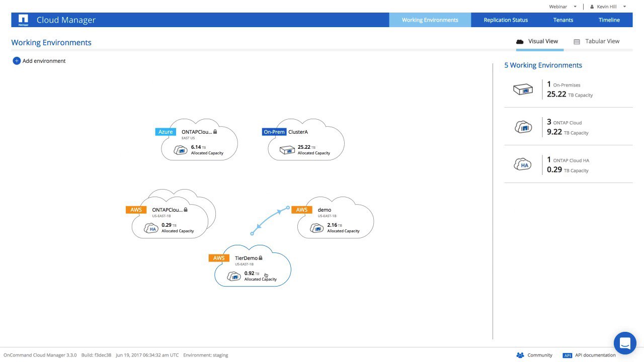Click the lock icon next to TierDemo
The height and width of the screenshot is (362, 644).
pos(261,258)
